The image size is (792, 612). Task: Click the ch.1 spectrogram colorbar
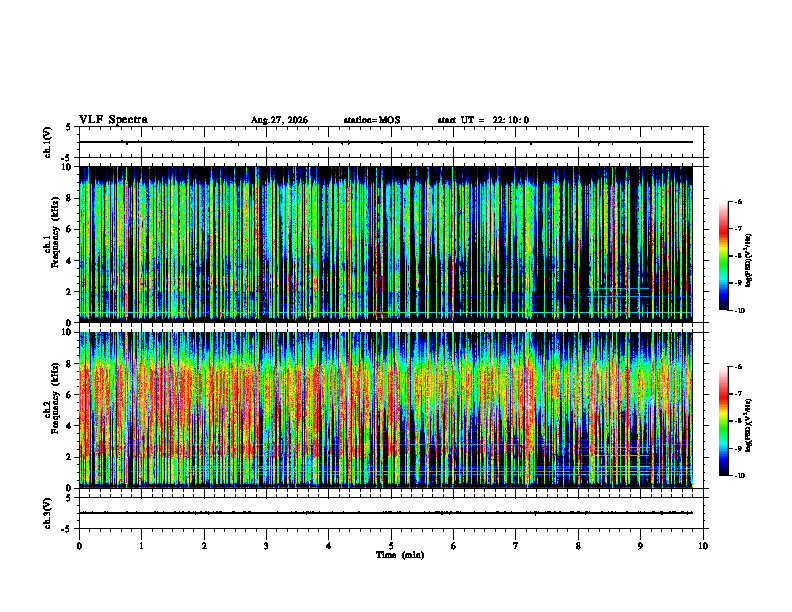(723, 256)
